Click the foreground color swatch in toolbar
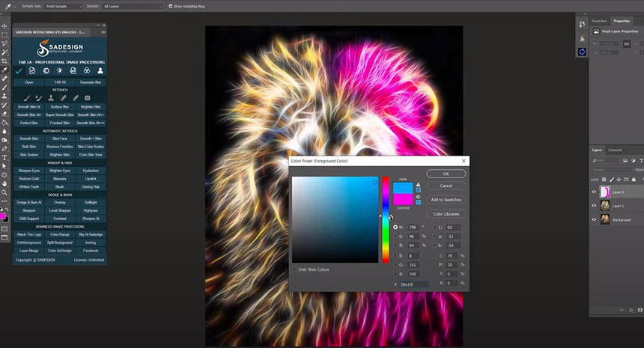Screen dimensions: 644x348 pos(3,216)
